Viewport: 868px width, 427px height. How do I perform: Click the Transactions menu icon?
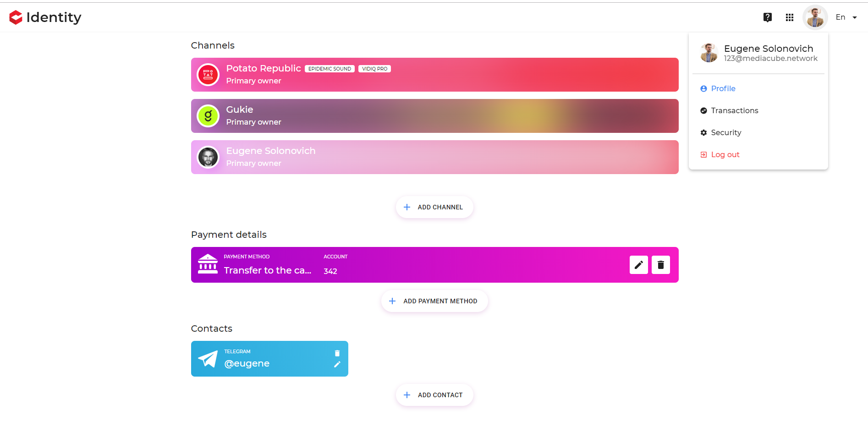coord(703,110)
